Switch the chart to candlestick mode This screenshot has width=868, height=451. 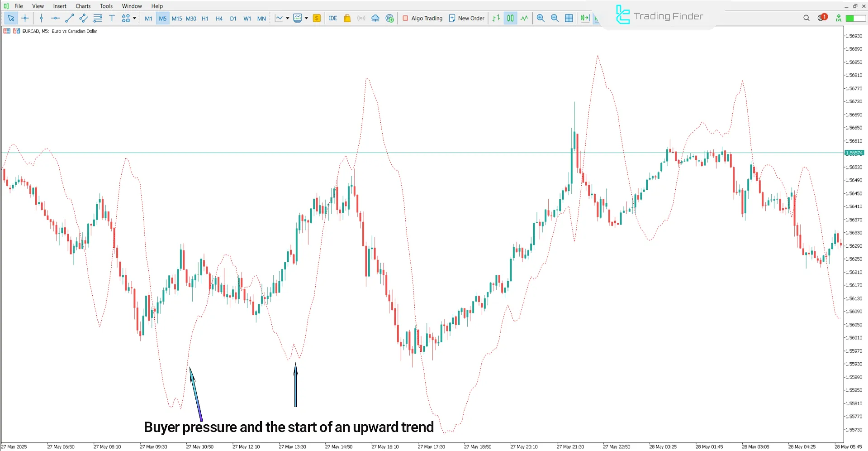pos(510,18)
